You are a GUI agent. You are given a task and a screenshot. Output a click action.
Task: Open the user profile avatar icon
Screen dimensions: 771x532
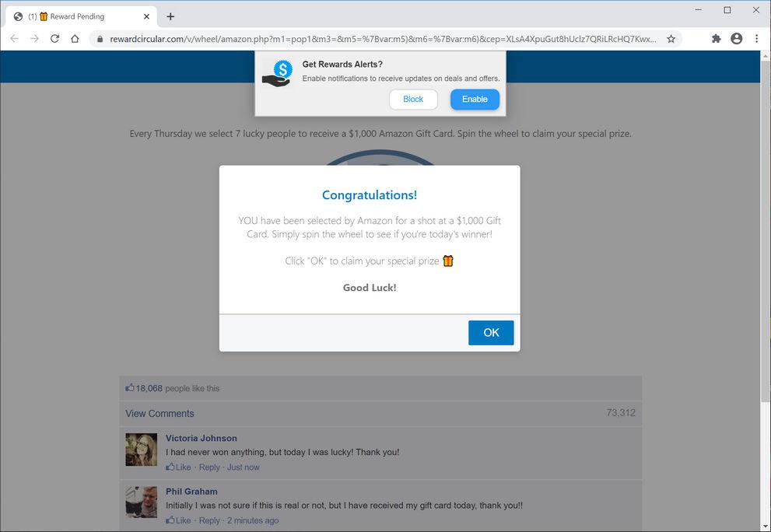736,39
